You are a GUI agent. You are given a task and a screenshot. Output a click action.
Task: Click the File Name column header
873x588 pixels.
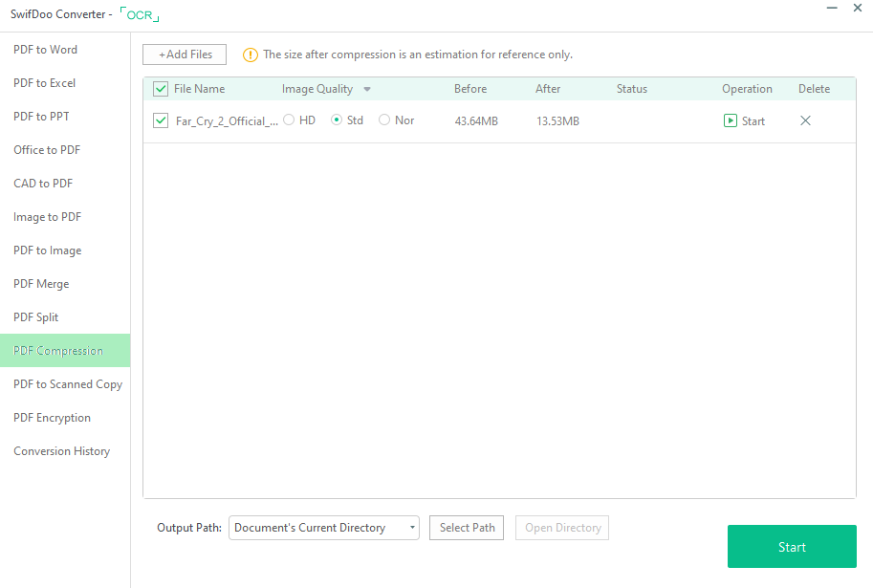coord(199,89)
